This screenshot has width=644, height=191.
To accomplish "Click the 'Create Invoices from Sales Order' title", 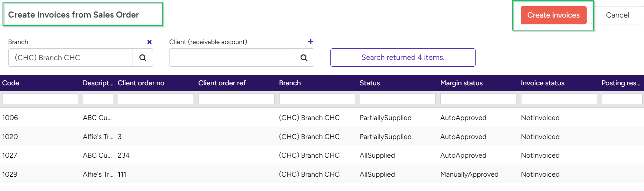I will [x=73, y=15].
